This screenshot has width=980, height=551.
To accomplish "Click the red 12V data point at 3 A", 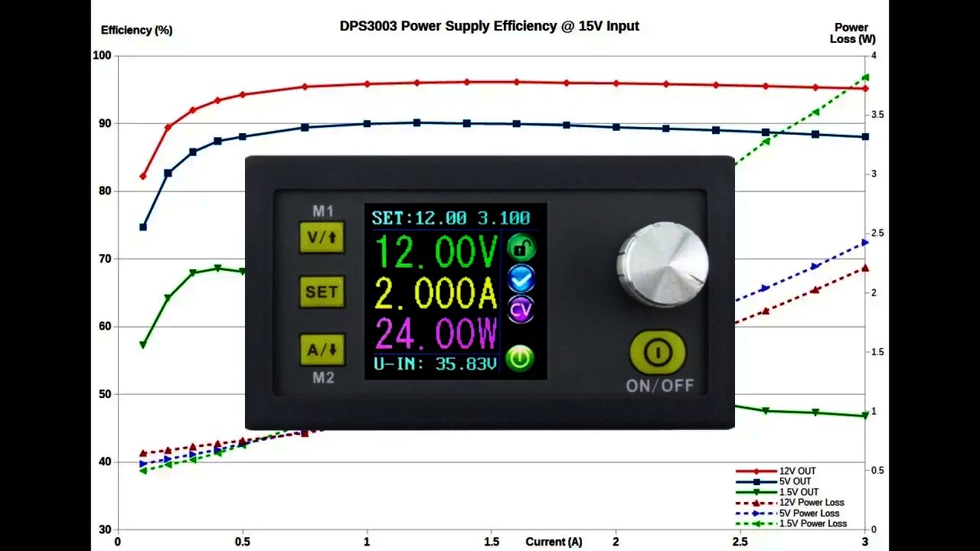I will 866,88.
